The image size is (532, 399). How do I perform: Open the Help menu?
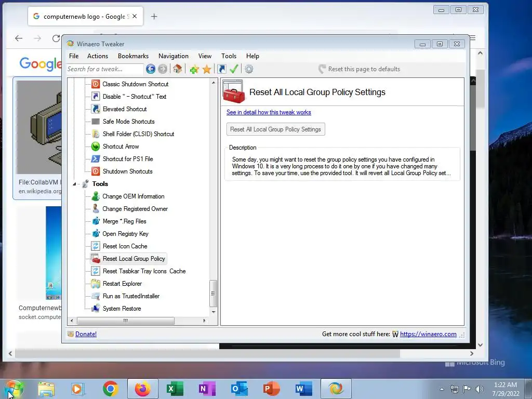[252, 56]
